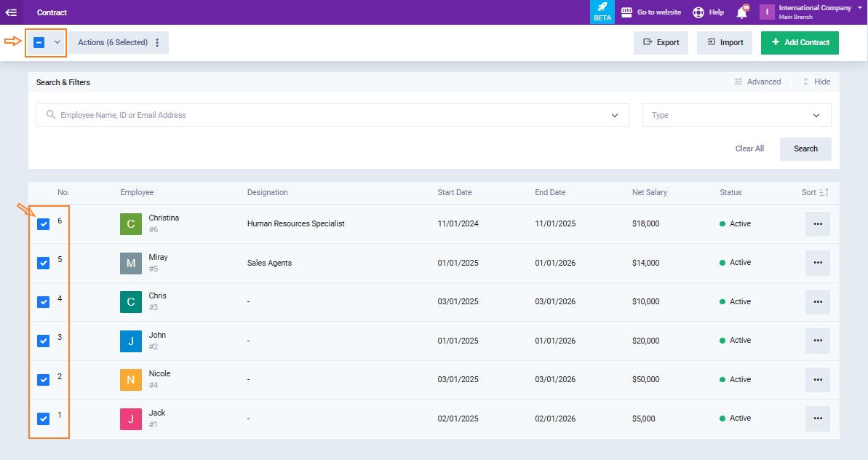Click the Net Salary column header

point(649,193)
